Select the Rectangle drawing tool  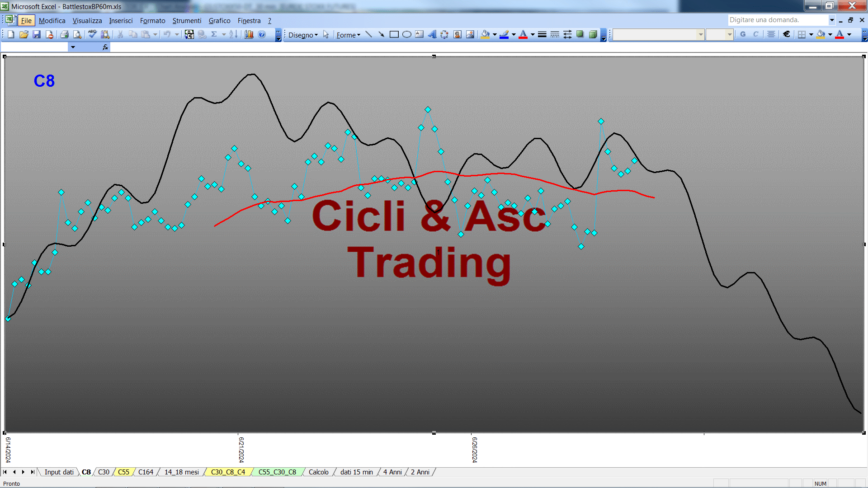coord(394,34)
